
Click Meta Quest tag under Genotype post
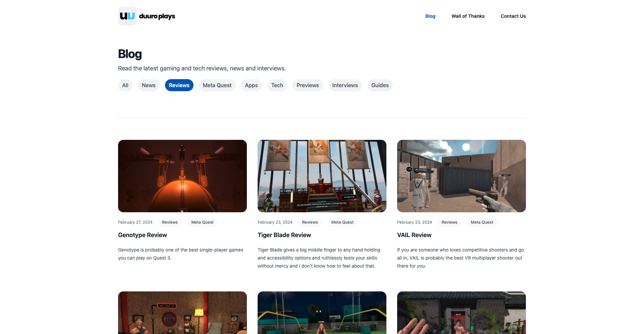pos(202,222)
